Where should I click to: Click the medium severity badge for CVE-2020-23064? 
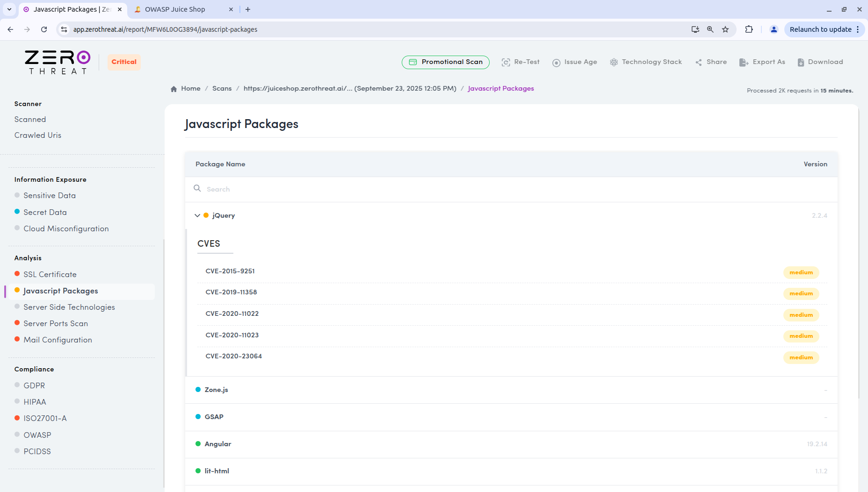[x=801, y=357]
